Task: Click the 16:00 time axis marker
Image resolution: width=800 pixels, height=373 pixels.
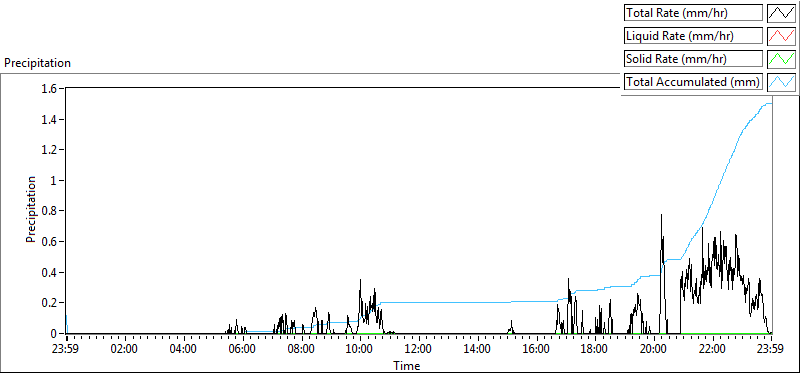Action: [x=536, y=350]
